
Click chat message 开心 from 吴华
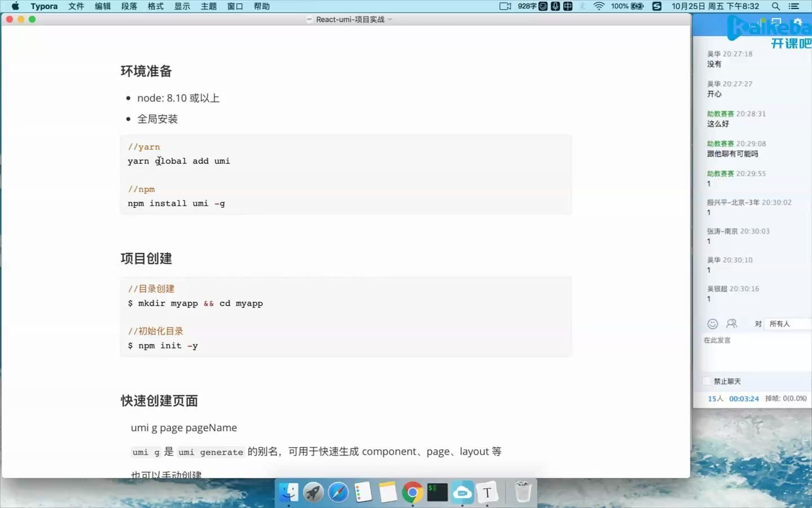(x=714, y=94)
